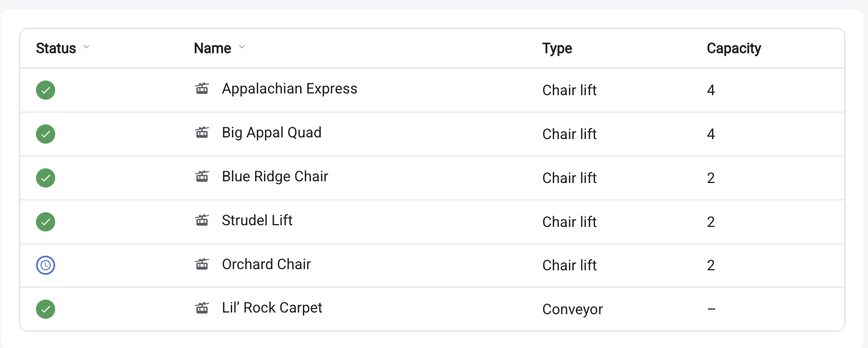Select the Appalachian Express capacity value

(x=711, y=90)
